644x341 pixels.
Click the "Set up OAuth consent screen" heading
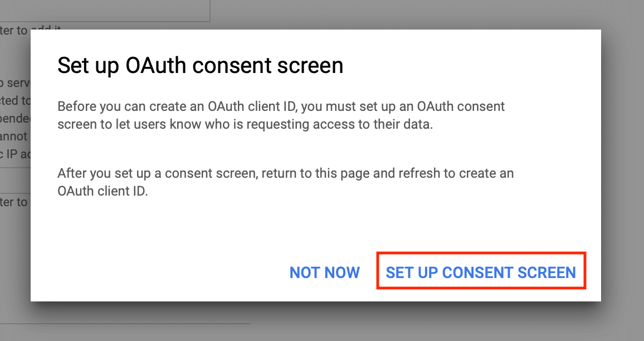click(x=200, y=66)
